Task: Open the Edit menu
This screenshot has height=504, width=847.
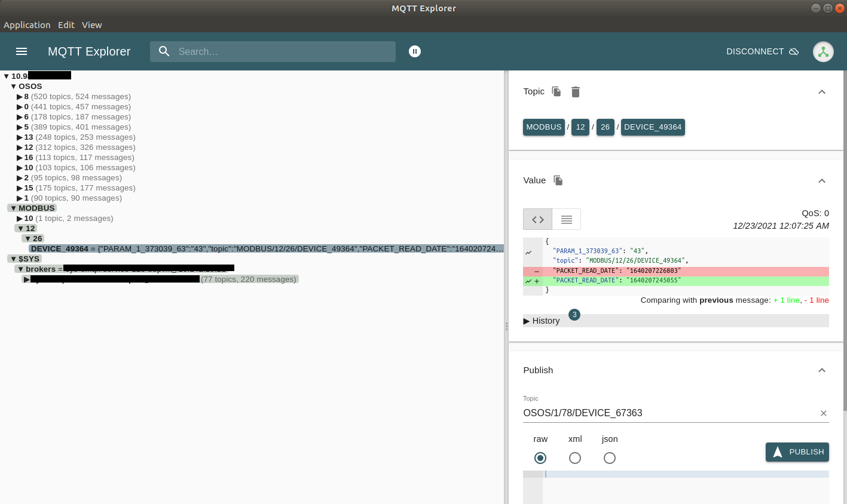Action: point(66,25)
